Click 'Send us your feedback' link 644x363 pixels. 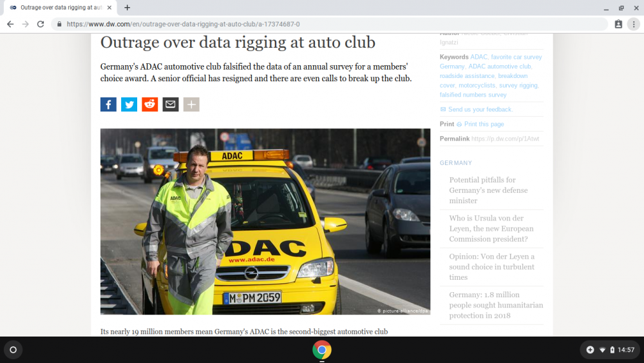coord(480,110)
